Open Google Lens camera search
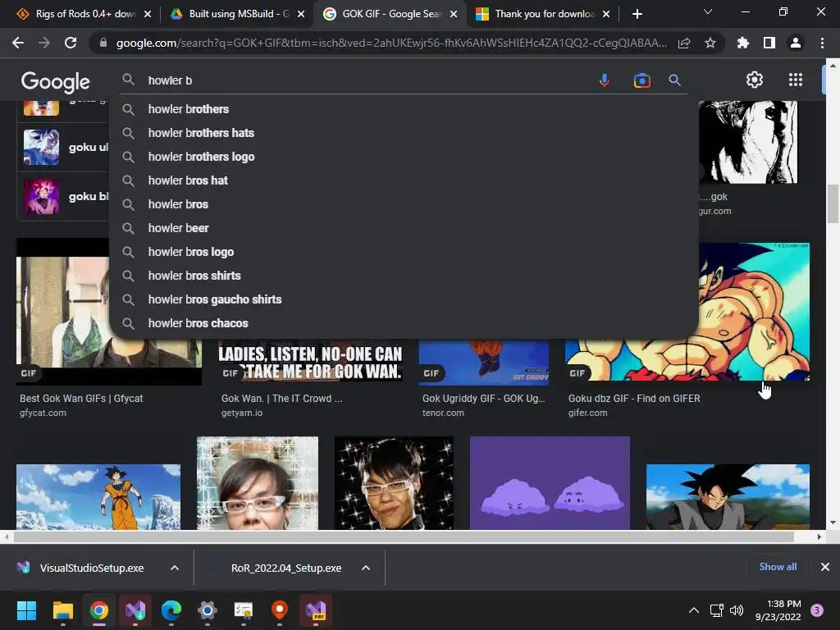 tap(641, 80)
